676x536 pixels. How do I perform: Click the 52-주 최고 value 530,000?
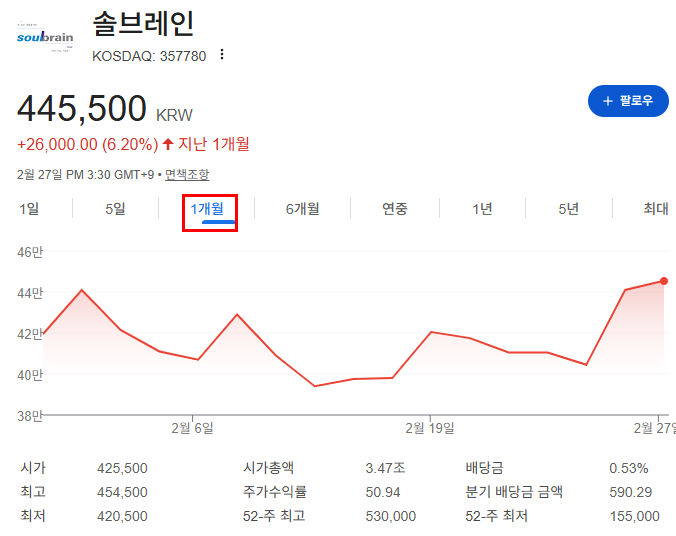pyautogui.click(x=391, y=517)
